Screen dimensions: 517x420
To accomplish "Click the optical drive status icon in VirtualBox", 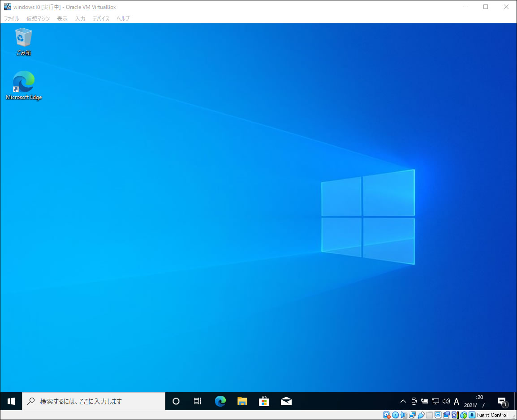I will pyautogui.click(x=395, y=415).
